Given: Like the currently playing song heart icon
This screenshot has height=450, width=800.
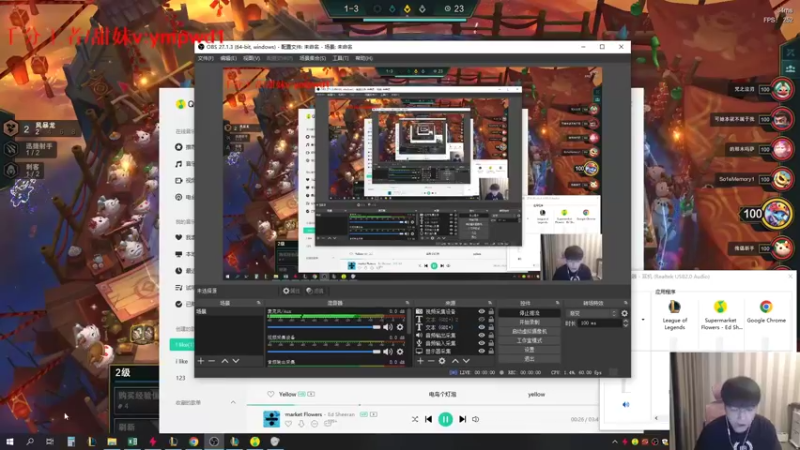Looking at the screenshot, I should pyautogui.click(x=288, y=423).
